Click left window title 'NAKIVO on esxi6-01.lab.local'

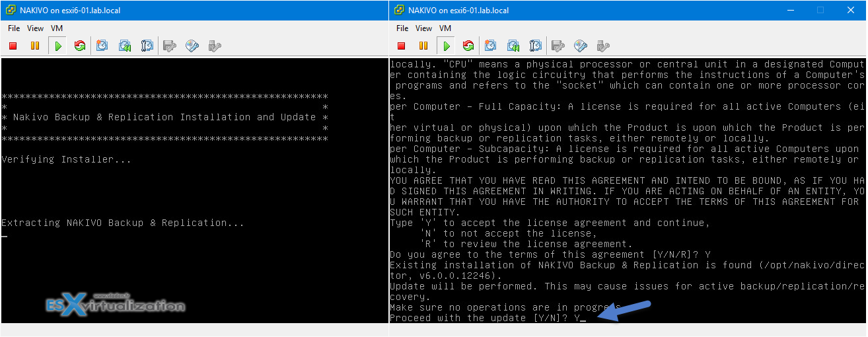pos(70,11)
